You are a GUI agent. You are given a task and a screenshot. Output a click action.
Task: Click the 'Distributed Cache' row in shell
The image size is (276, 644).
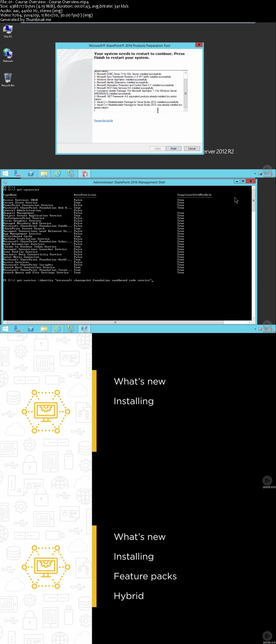point(94,236)
